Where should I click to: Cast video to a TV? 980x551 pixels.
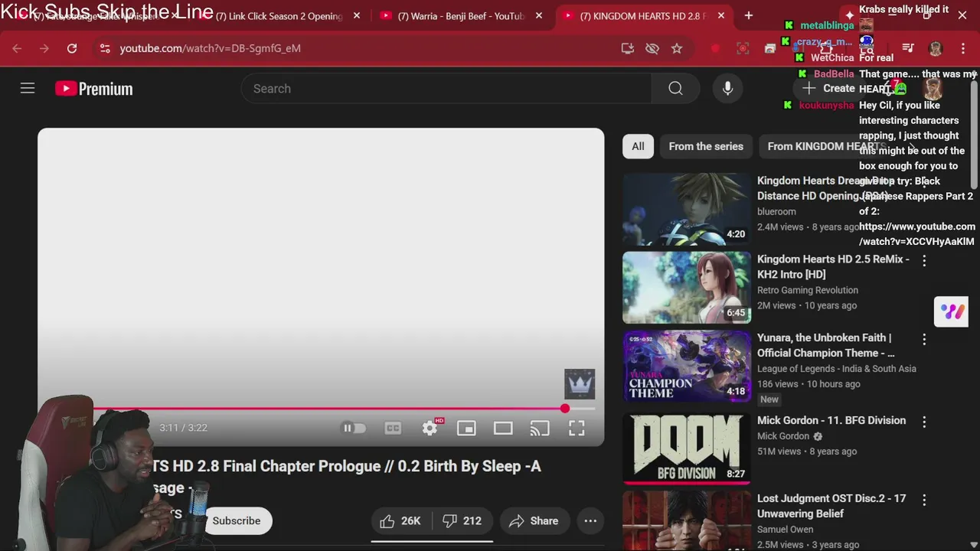[540, 428]
